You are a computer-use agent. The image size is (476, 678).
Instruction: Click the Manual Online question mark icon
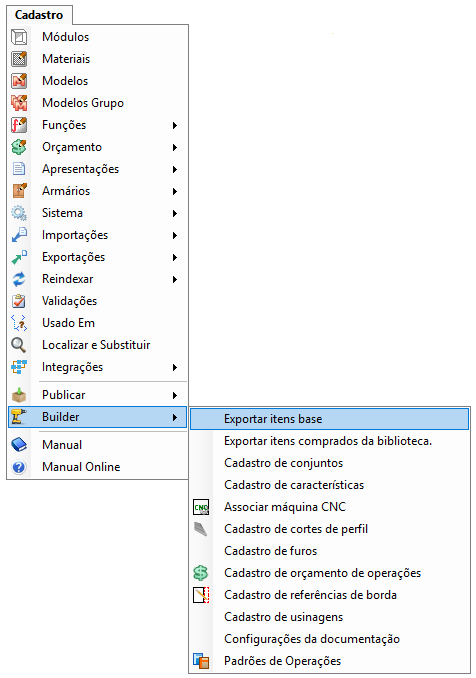pyautogui.click(x=19, y=467)
